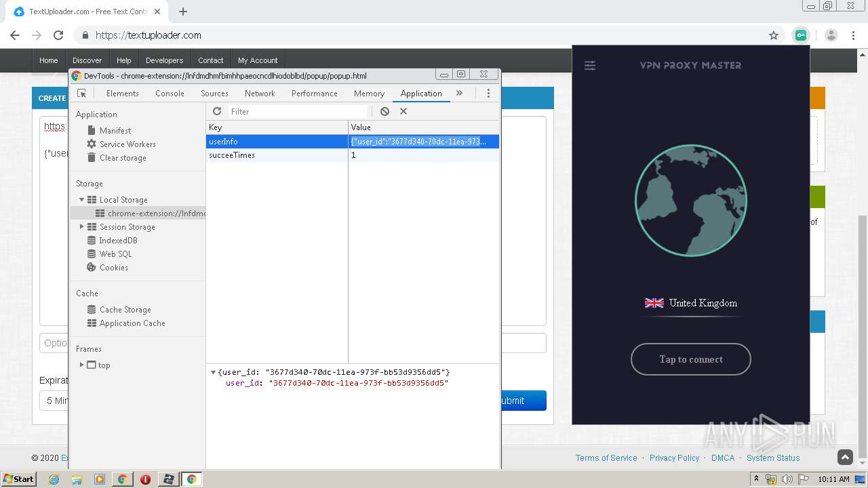Refresh the local storage table
Screen dimensions: 868x488
[217, 111]
